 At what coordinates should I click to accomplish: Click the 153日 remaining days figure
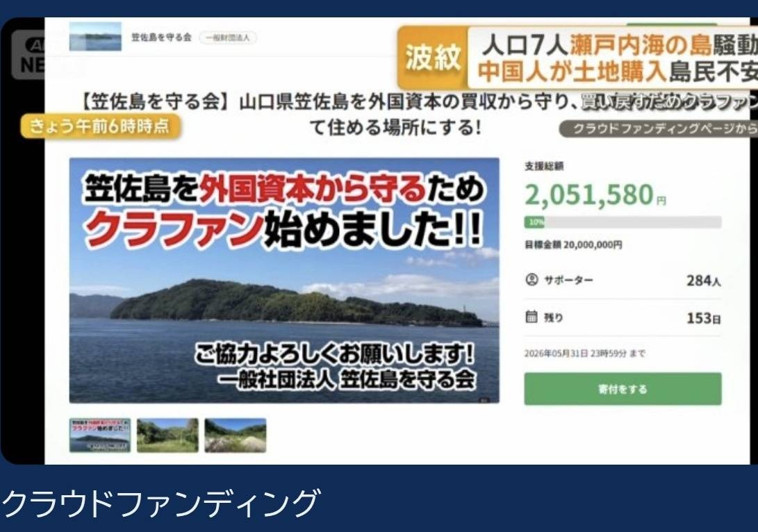(x=703, y=318)
